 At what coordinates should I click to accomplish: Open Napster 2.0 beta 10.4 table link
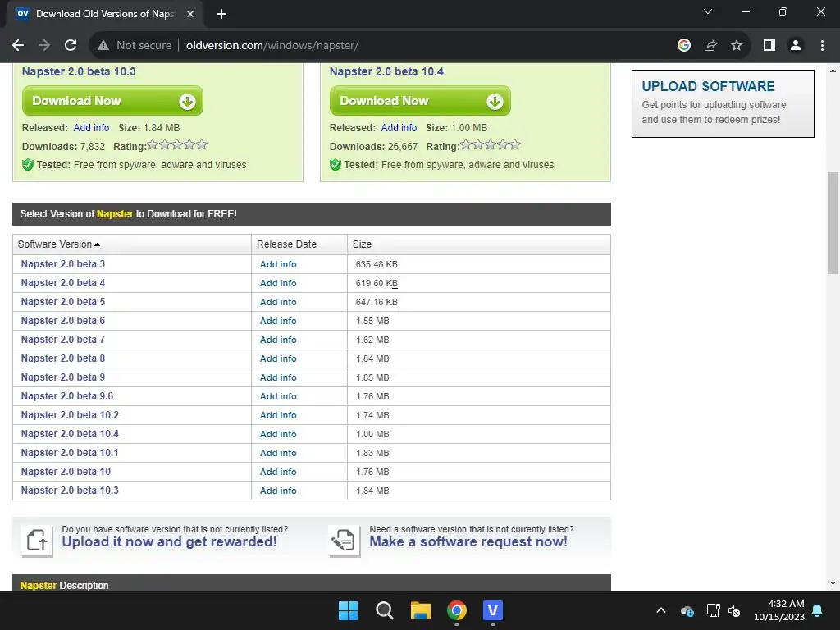[70, 434]
